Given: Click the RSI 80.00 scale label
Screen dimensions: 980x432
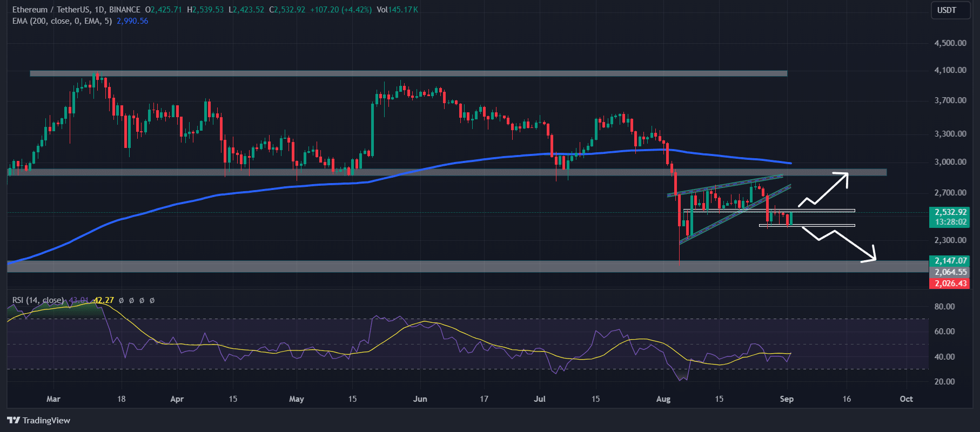Looking at the screenshot, I should tap(945, 307).
